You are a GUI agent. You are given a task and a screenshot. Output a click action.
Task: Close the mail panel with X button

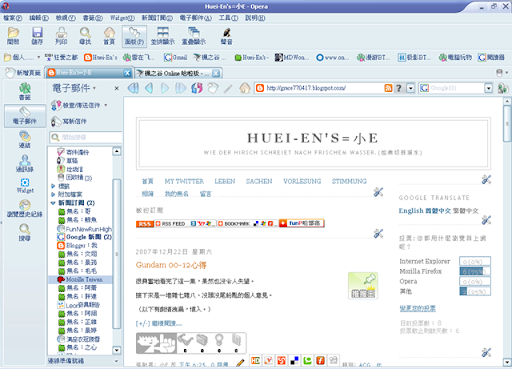click(116, 88)
